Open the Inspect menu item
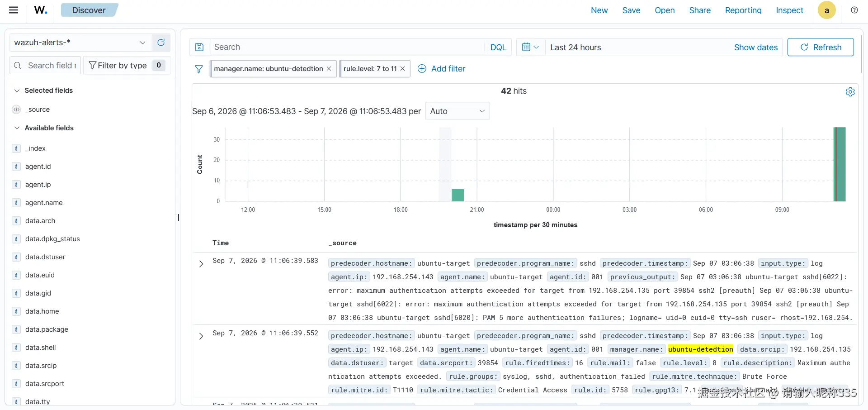 pos(789,10)
